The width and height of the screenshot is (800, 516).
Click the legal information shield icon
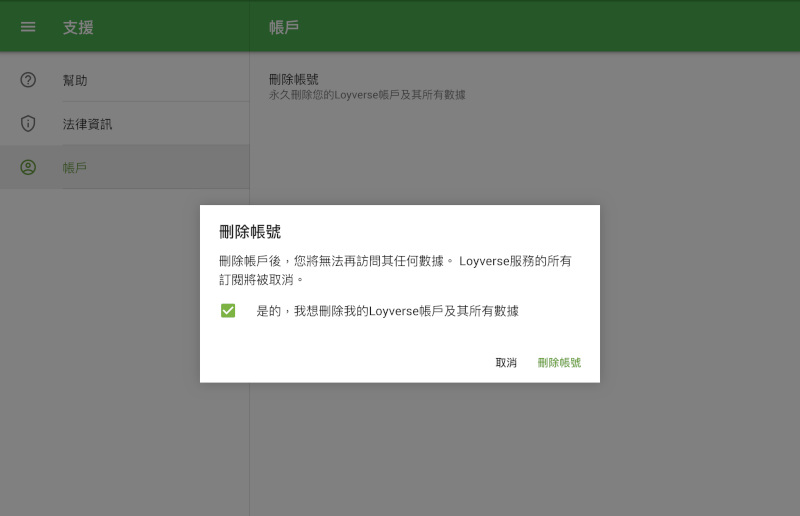pyautogui.click(x=28, y=124)
